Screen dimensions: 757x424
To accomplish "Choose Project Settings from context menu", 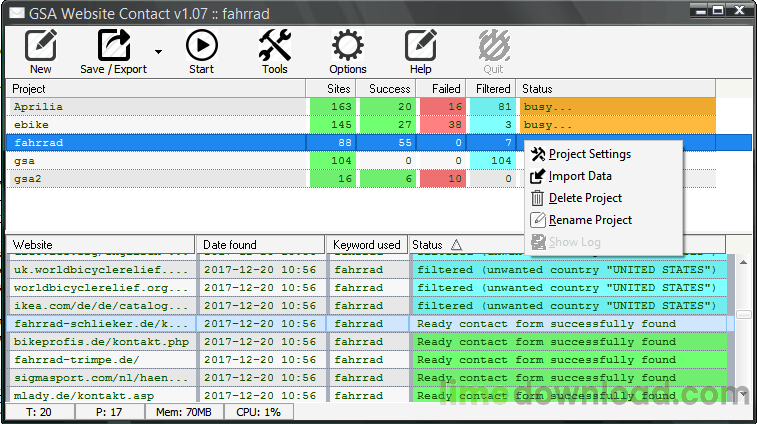I will [590, 154].
